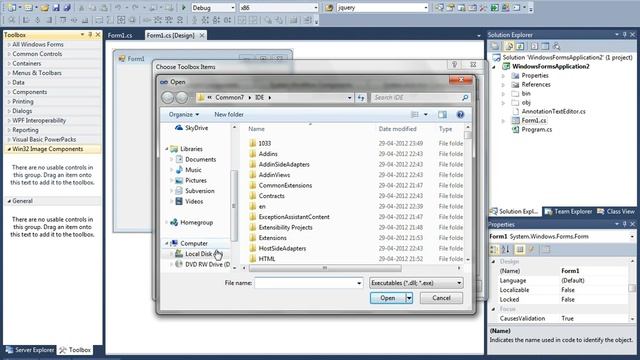Click the Open File folder icon

click(x=44, y=7)
